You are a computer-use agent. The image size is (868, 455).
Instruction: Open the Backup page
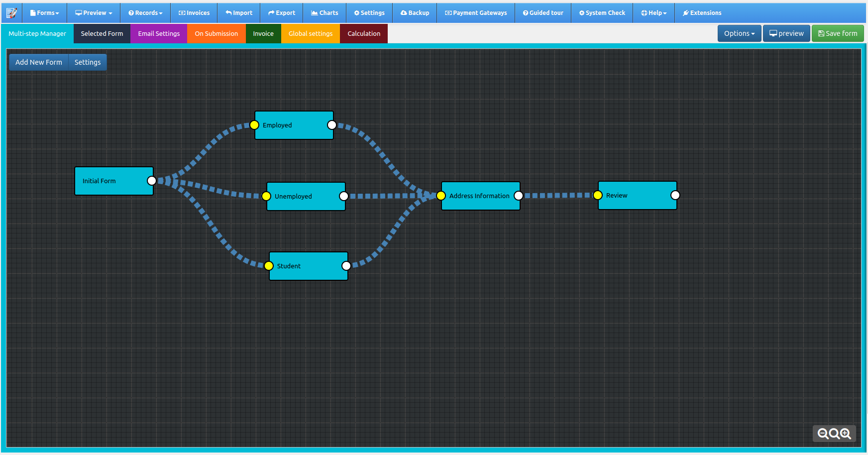(x=415, y=13)
